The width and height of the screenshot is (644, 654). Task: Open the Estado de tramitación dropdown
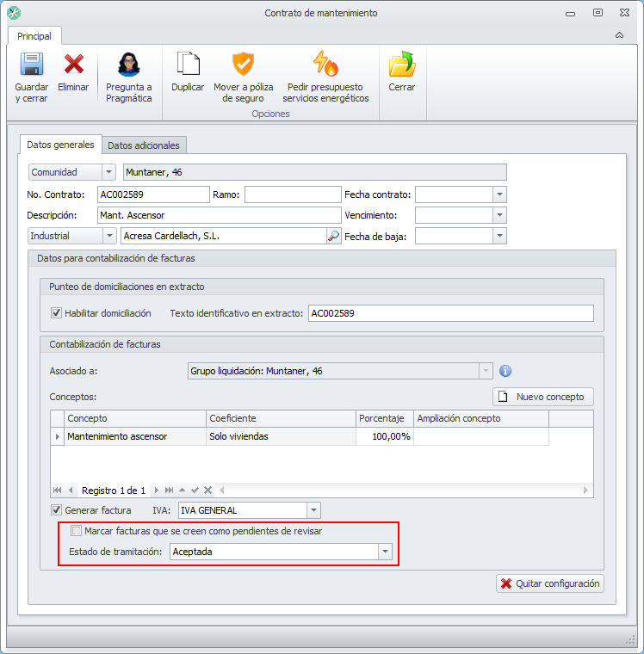[x=385, y=552]
